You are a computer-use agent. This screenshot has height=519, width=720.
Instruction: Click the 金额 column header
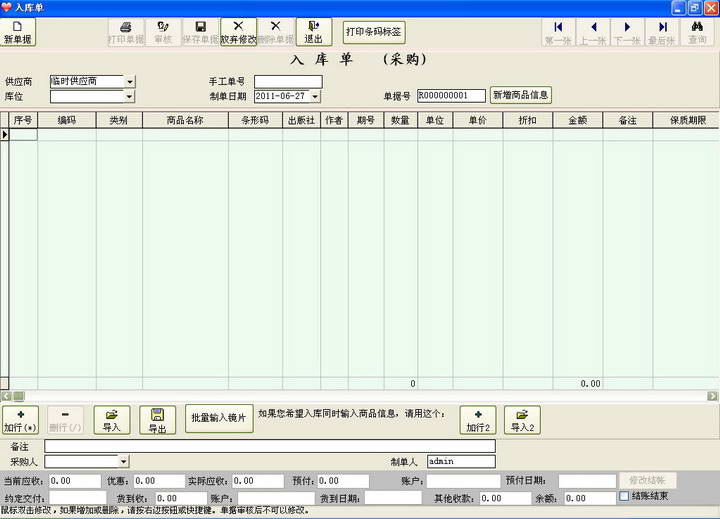(577, 120)
